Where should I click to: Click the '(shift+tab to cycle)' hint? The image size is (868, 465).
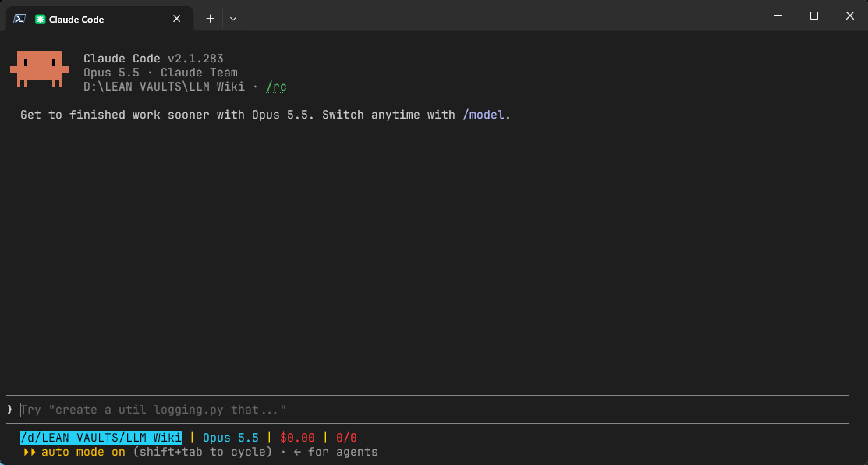pos(203,453)
